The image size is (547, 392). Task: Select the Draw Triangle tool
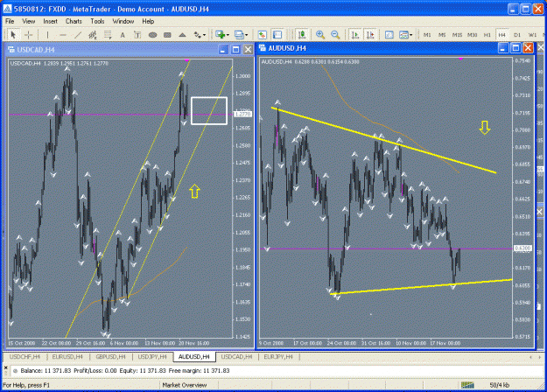coord(182,34)
